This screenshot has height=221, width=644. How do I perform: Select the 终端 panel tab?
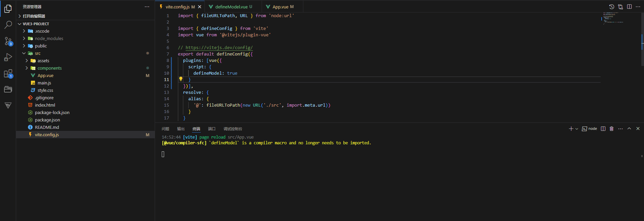(x=196, y=129)
